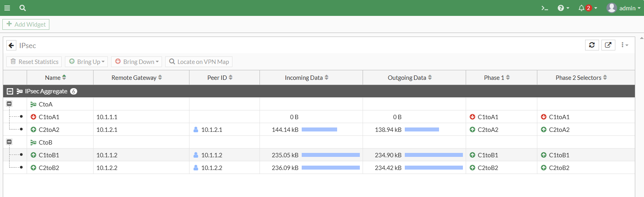Collapse the CtoA aggregate tree

(x=9, y=104)
